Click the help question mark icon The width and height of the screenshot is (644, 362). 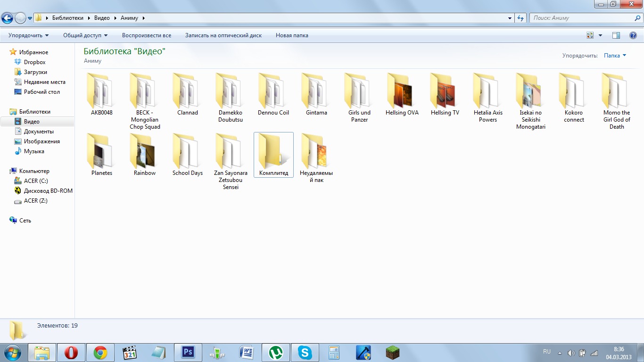633,35
